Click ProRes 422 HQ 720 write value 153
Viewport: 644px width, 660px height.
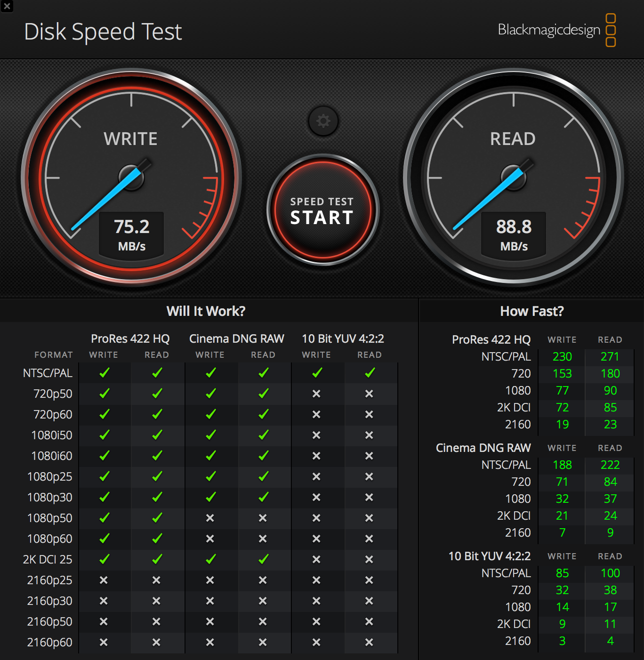(562, 374)
